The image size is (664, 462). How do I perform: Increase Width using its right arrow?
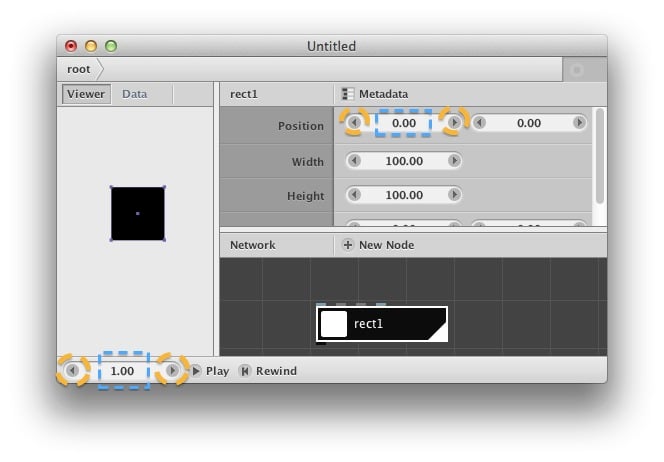[x=454, y=160]
